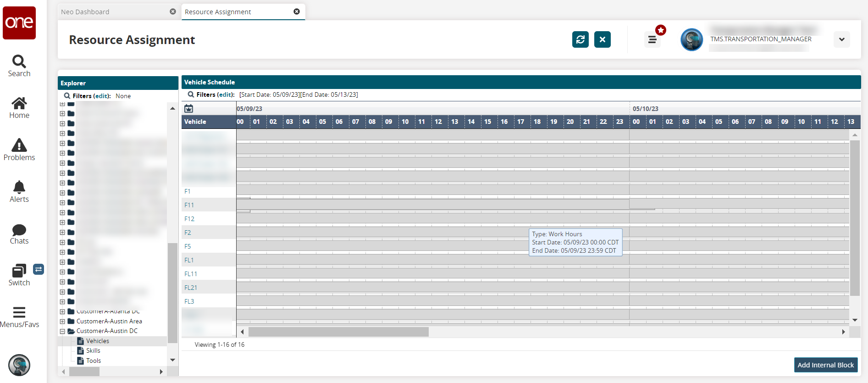Select CustomerA-Austin Area tree item
This screenshot has height=383, width=868.
pos(109,322)
